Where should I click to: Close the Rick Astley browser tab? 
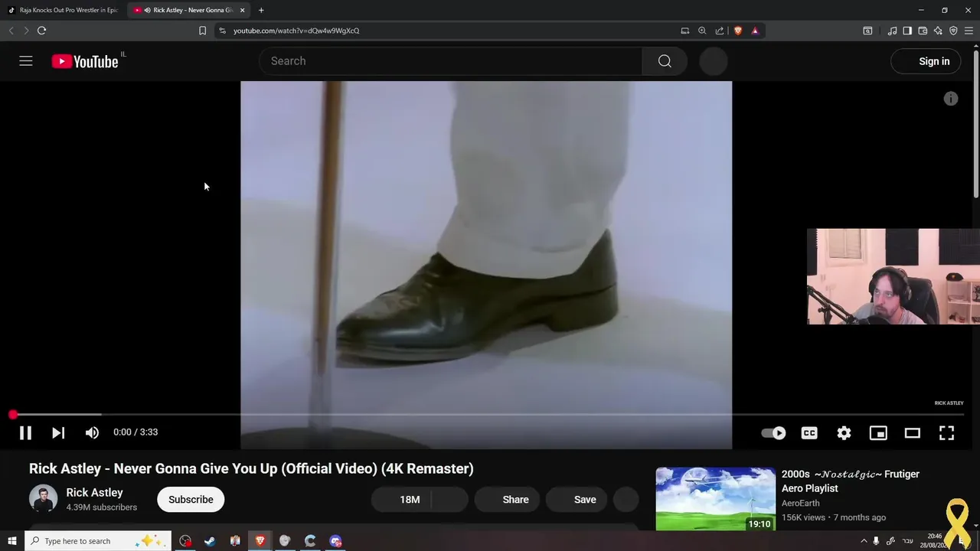[x=243, y=10]
